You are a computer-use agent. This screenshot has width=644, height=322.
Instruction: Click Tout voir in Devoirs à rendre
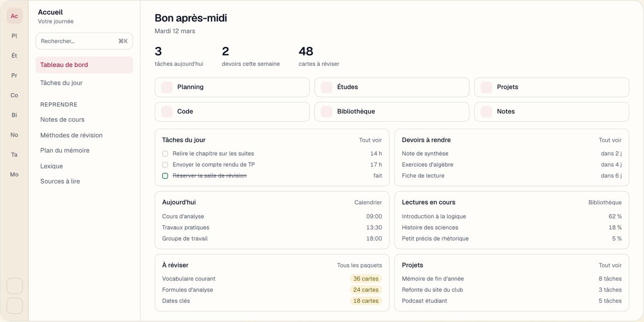(610, 140)
